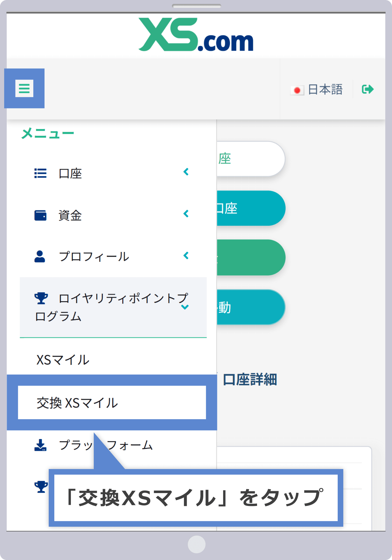Click the download icon beside プラットフォーム

pos(40,445)
